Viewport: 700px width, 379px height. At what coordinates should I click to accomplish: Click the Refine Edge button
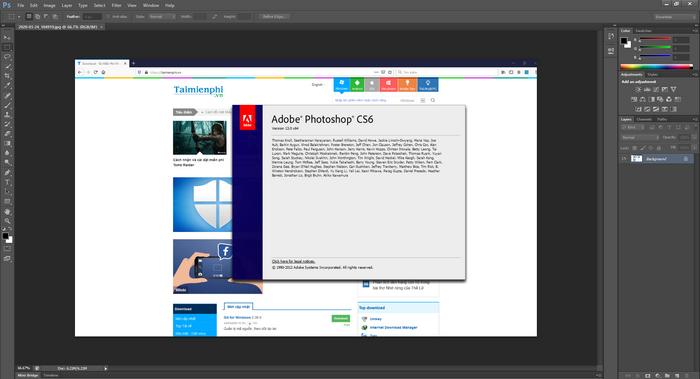pyautogui.click(x=275, y=17)
